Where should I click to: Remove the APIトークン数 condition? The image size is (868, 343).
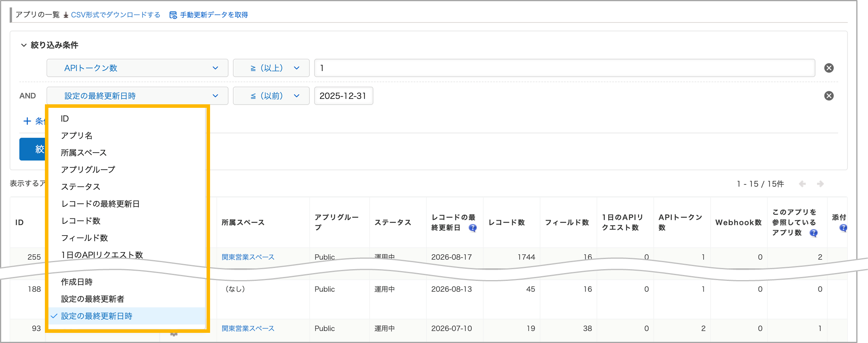point(829,68)
